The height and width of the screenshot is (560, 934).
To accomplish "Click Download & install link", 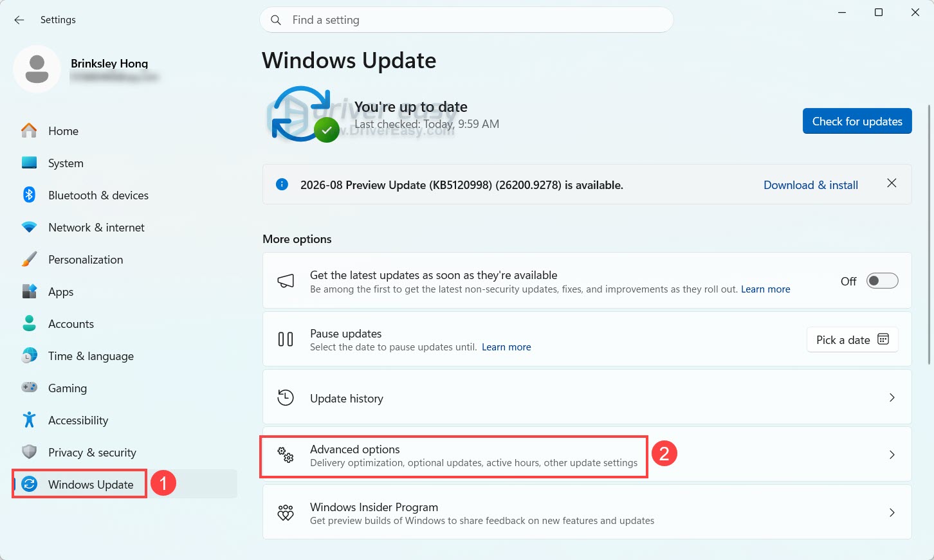I will (810, 185).
